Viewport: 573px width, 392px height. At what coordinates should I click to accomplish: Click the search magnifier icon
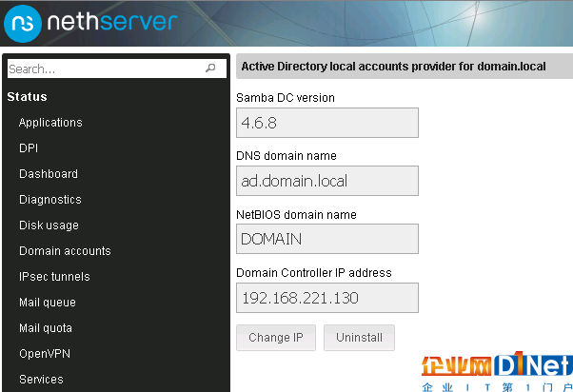point(210,68)
